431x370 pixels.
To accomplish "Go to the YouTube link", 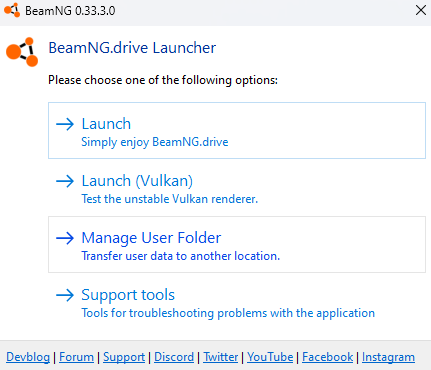I will (270, 357).
